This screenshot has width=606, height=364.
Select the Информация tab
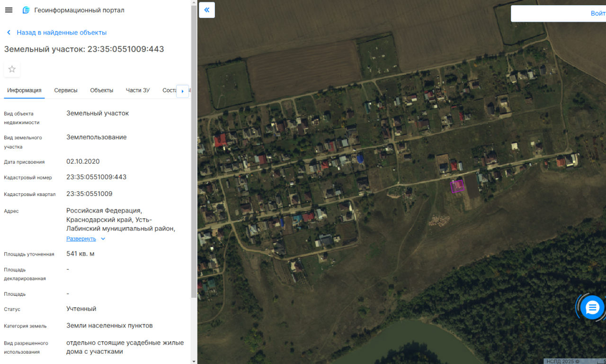[24, 90]
